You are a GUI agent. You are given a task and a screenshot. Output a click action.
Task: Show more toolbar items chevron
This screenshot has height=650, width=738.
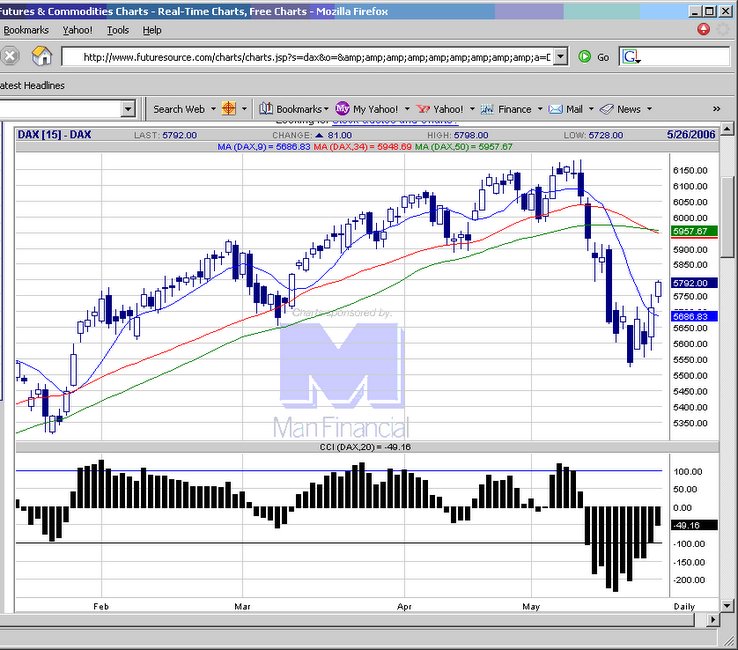click(716, 109)
